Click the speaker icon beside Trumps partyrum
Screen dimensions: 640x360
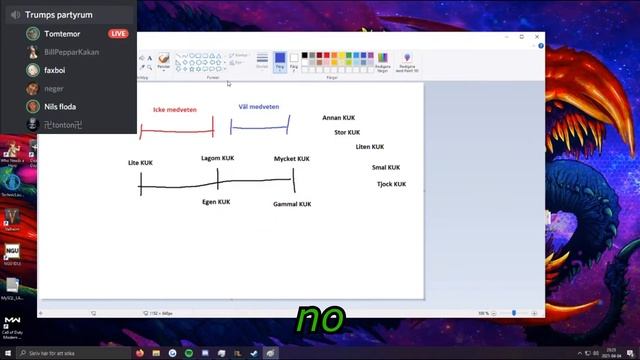coord(16,15)
